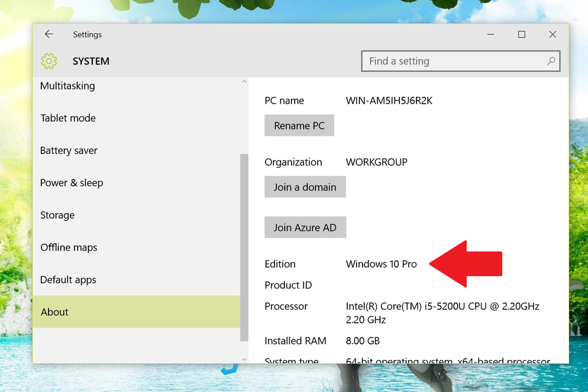The image size is (588, 392).
Task: Select the PC name value WIN-AM5IH5J6R2K
Action: tap(389, 100)
